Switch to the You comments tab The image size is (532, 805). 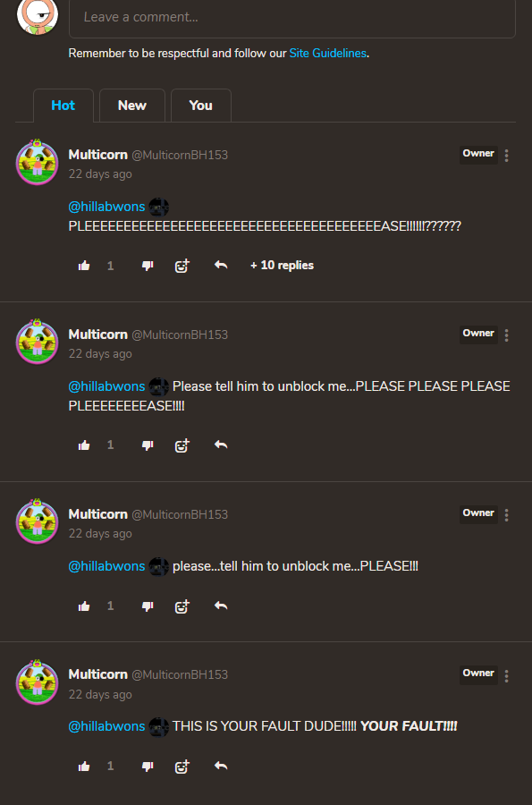pyautogui.click(x=200, y=106)
